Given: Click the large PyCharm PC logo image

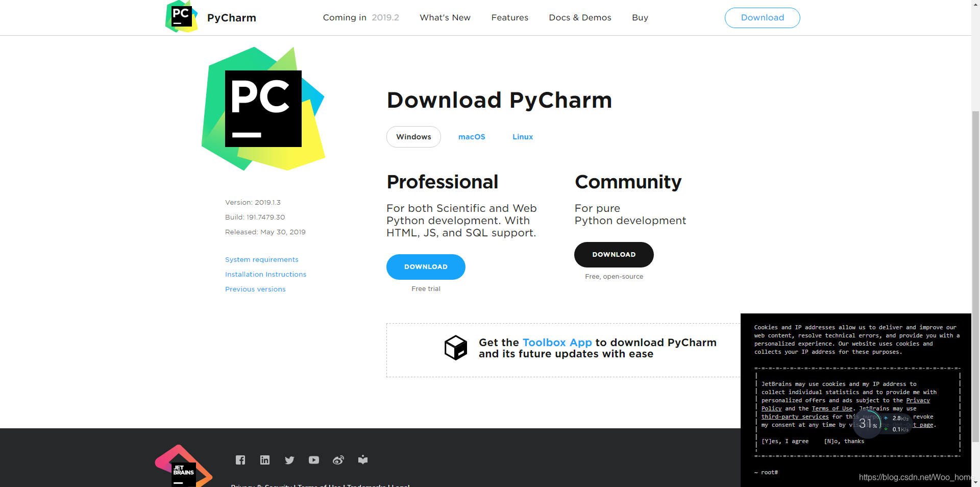Looking at the screenshot, I should point(263,109).
